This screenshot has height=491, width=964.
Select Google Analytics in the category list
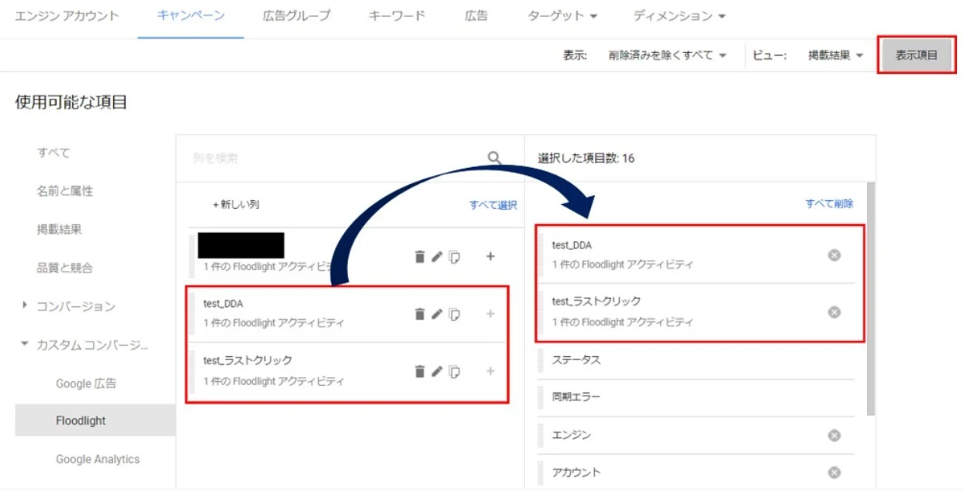pos(98,459)
